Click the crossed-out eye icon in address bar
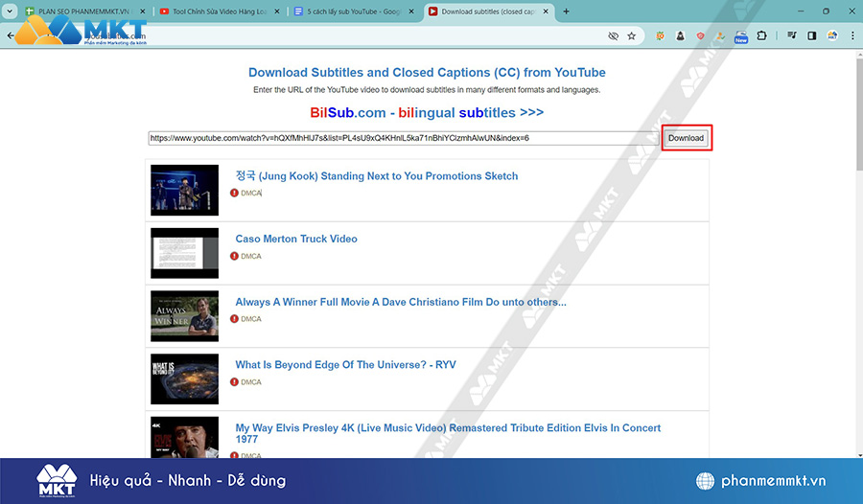 tap(613, 35)
